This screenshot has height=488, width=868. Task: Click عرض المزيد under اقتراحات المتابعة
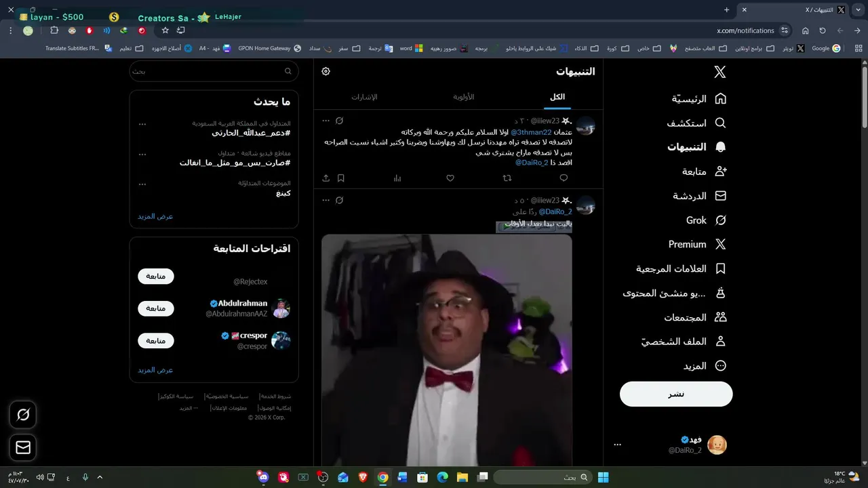point(155,370)
